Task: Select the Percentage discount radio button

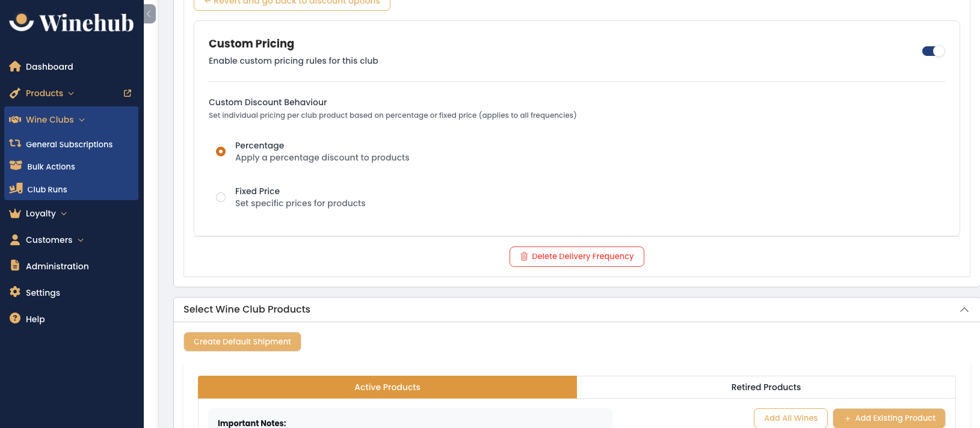Action: pyautogui.click(x=221, y=151)
